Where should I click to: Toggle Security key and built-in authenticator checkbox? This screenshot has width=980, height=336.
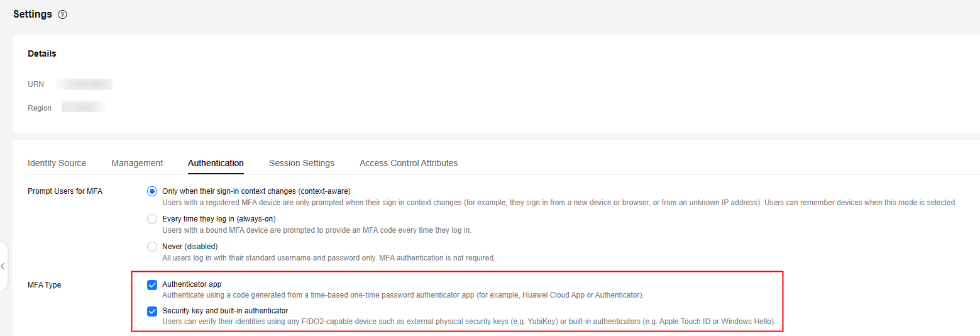tap(152, 311)
